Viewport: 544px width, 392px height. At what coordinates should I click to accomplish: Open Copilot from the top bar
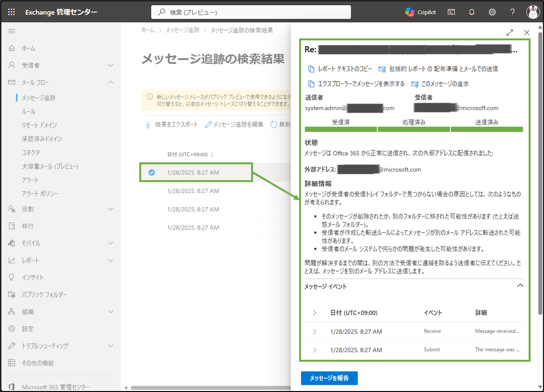click(x=421, y=12)
